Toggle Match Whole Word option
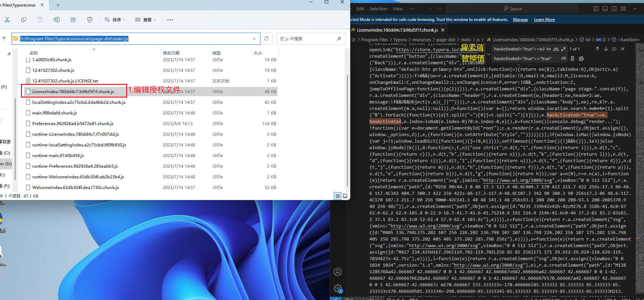The width and height of the screenshot is (644, 300). 556,49
